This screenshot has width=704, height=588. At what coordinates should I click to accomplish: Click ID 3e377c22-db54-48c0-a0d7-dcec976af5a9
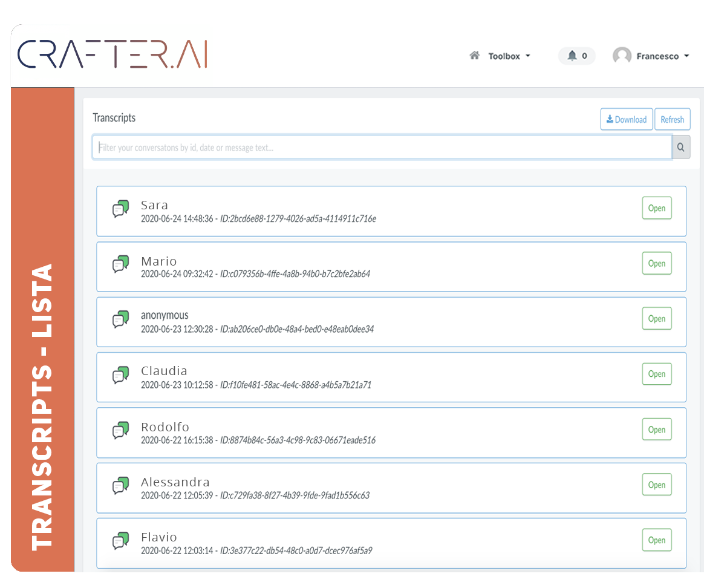296,550
